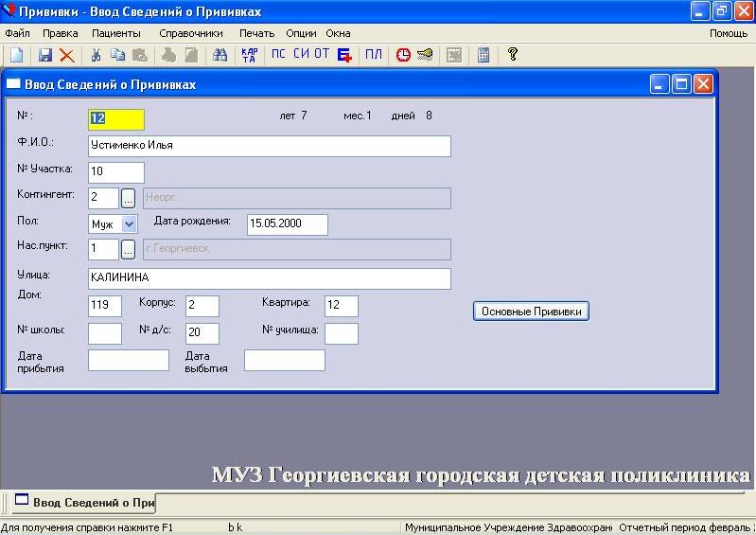The height and width of the screenshot is (535, 756).
Task: Click the № Участка field
Action: click(116, 172)
